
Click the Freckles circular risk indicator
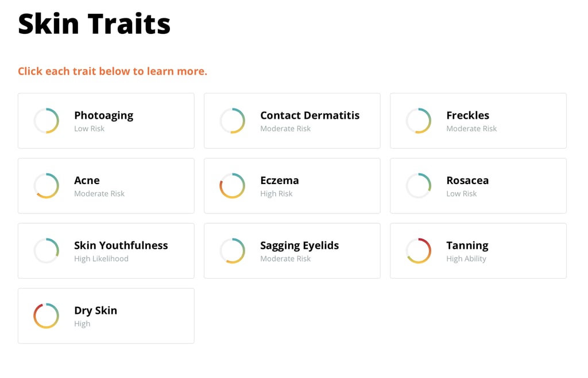pos(419,120)
